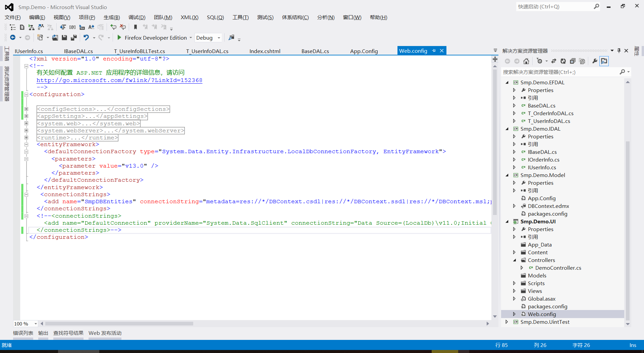Undo the last edit
The width and height of the screenshot is (644, 353).
coord(86,38)
